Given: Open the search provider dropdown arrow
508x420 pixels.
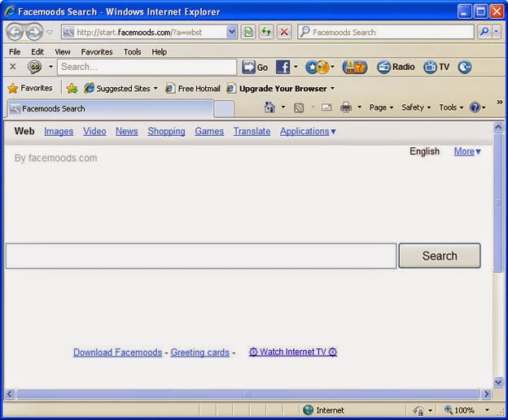Looking at the screenshot, I should [497, 32].
